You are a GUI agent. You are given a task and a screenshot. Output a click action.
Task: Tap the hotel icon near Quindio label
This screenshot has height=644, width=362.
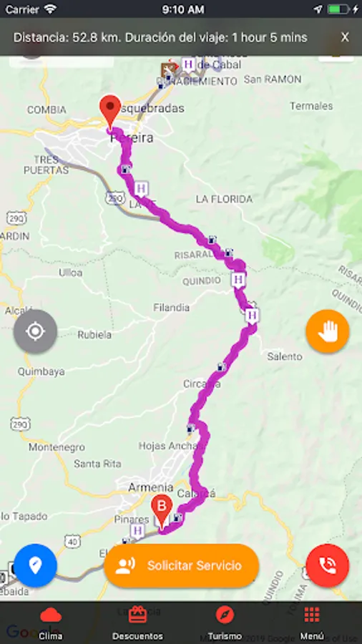[238, 280]
